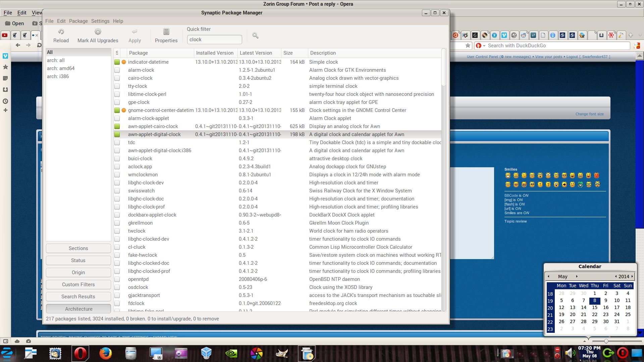
Task: Open Opera history clock sidebar icon
Action: pyautogui.click(x=5, y=101)
